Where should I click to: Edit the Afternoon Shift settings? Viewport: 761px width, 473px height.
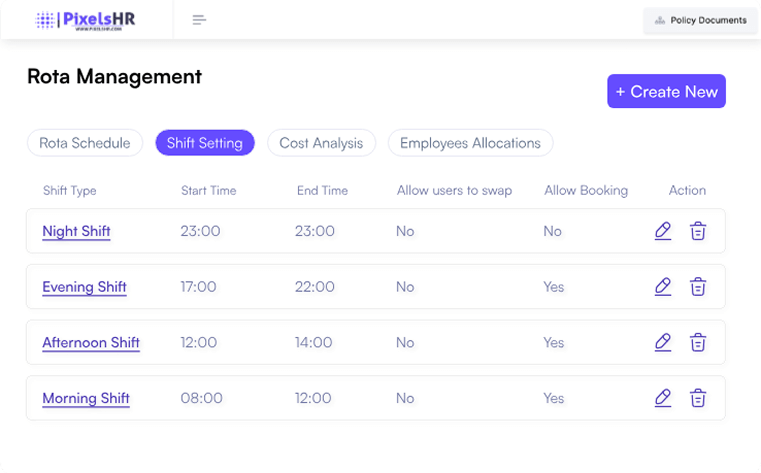tap(662, 342)
